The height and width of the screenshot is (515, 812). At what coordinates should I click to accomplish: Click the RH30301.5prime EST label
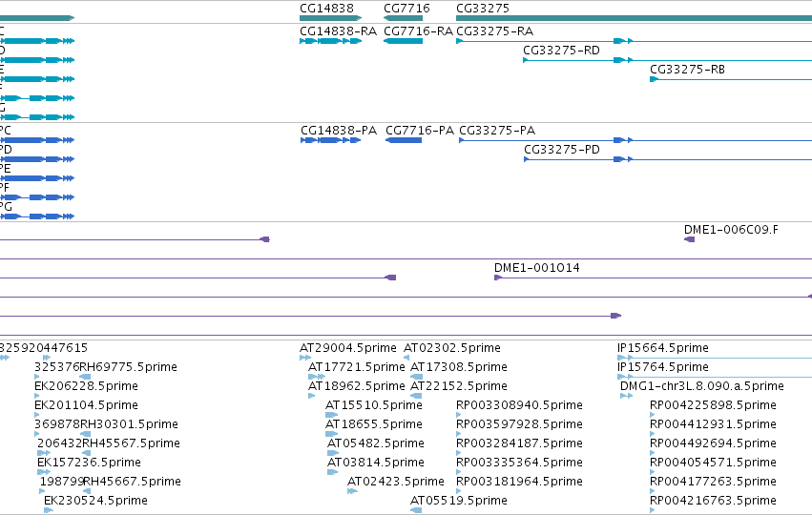tap(129, 424)
